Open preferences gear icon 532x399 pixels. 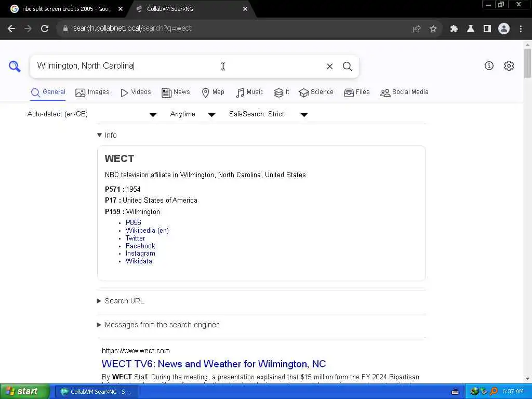(509, 66)
